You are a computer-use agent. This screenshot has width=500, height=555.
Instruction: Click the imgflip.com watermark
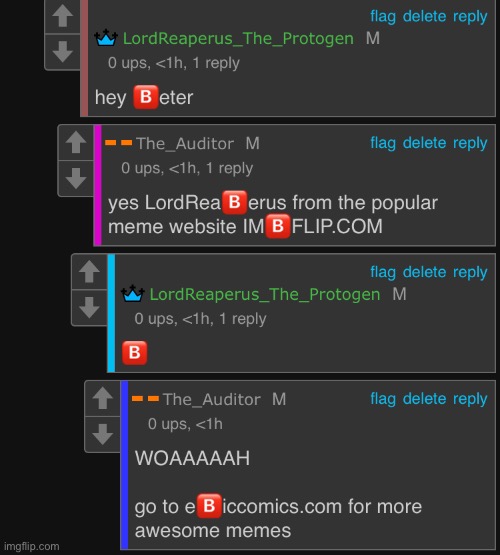tap(31, 547)
